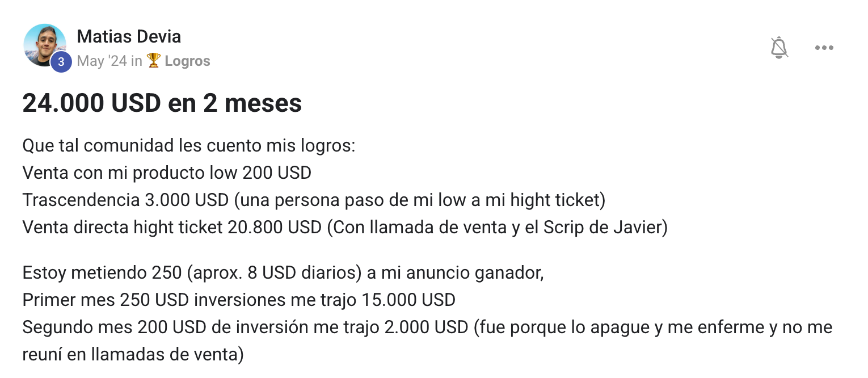Click the line 'Primer mes 250 USD inversiones'
The image size is (868, 378).
click(x=239, y=300)
